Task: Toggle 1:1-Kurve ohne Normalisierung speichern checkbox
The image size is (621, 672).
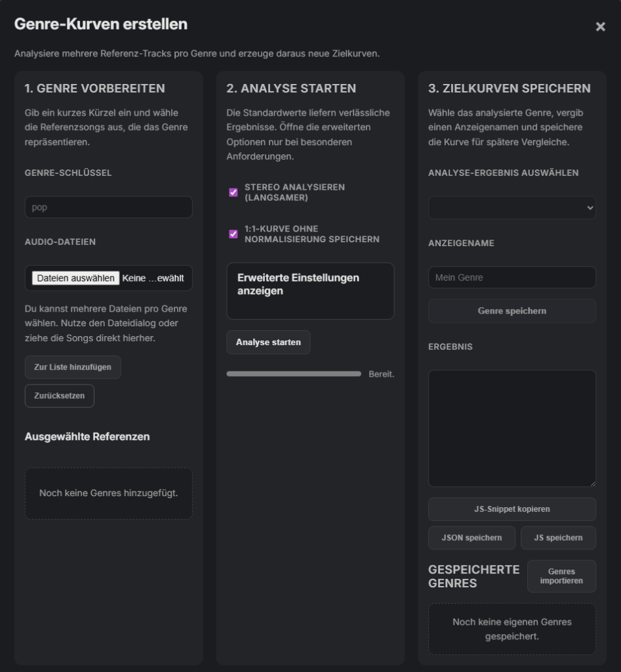Action: coord(233,234)
